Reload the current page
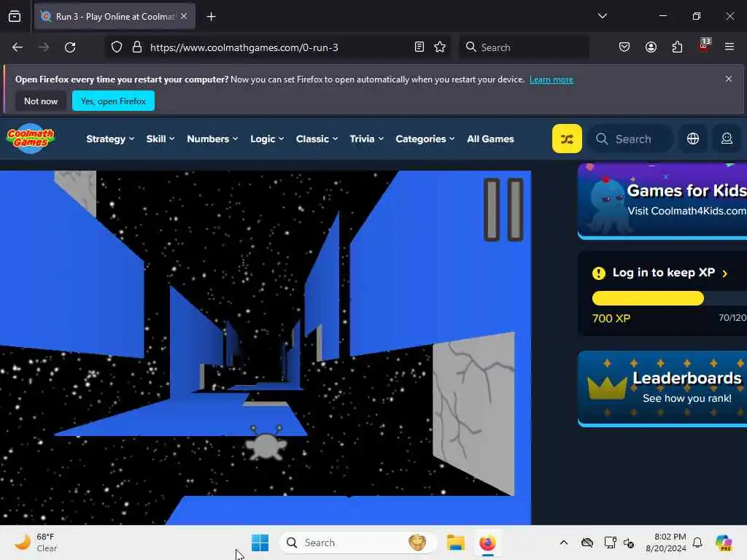The height and width of the screenshot is (560, 747). point(70,47)
